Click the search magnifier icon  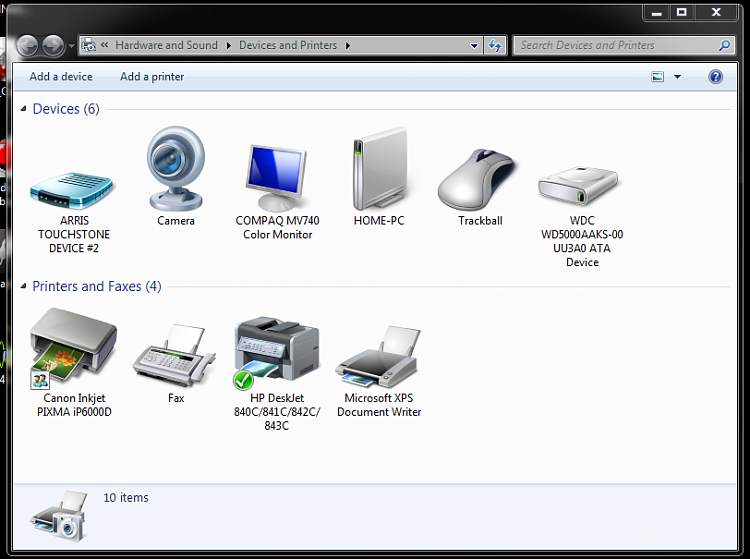(725, 45)
